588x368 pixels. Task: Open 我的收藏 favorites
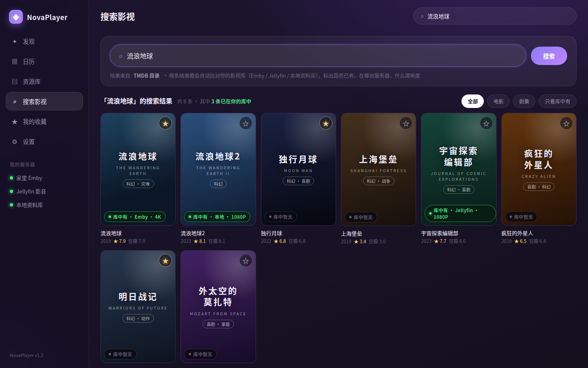pyautogui.click(x=44, y=121)
